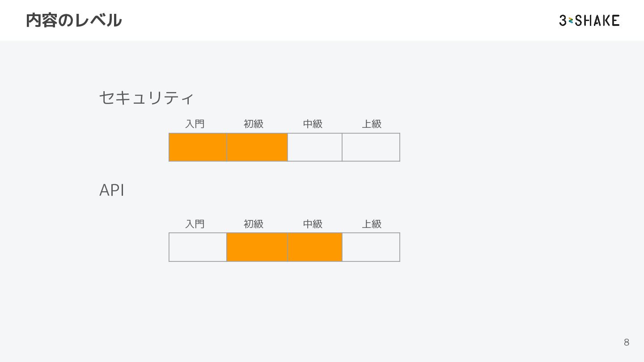This screenshot has width=644, height=362.
Task: Click the 中級 label above API bar
Action: pyautogui.click(x=313, y=224)
